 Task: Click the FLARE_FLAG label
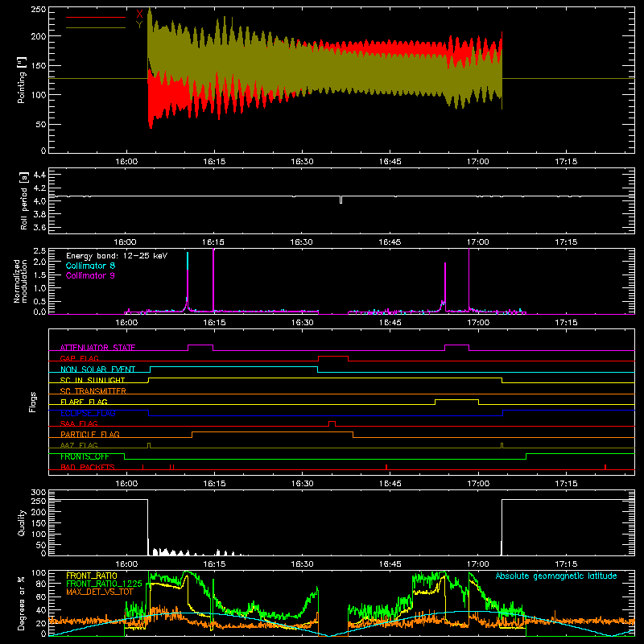point(84,402)
